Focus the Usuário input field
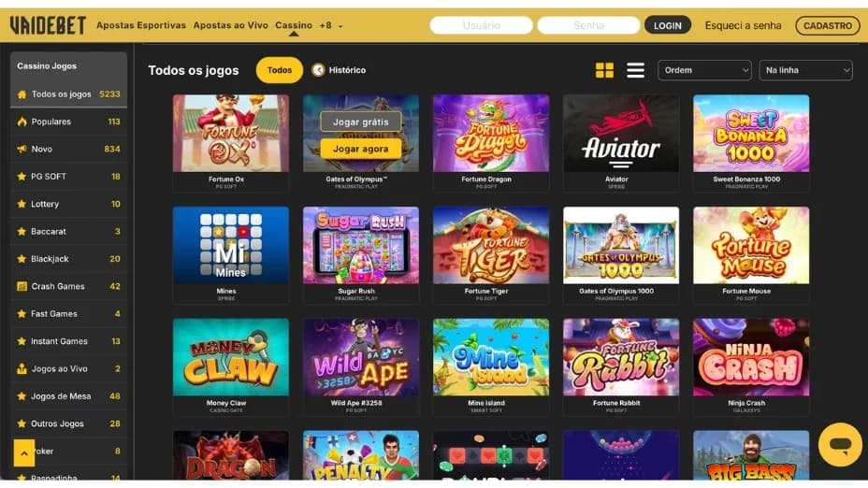 pyautogui.click(x=481, y=25)
